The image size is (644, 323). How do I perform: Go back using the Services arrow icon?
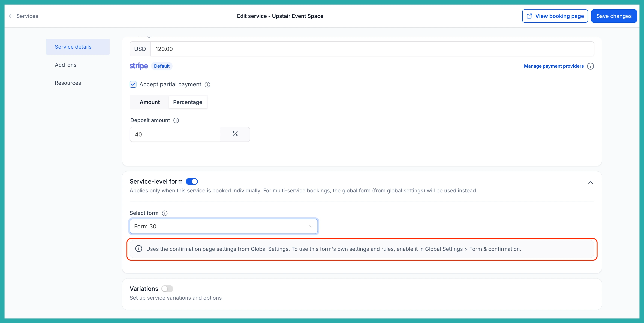pos(11,16)
